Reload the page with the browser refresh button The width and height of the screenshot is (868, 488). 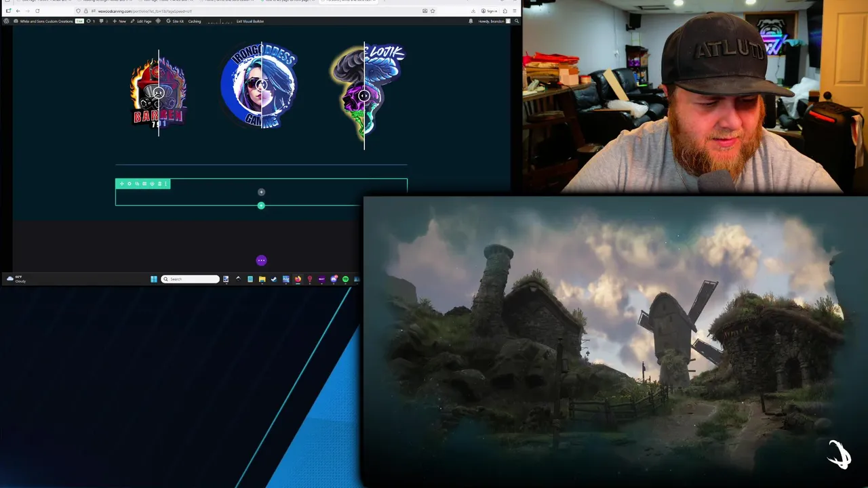(x=37, y=11)
